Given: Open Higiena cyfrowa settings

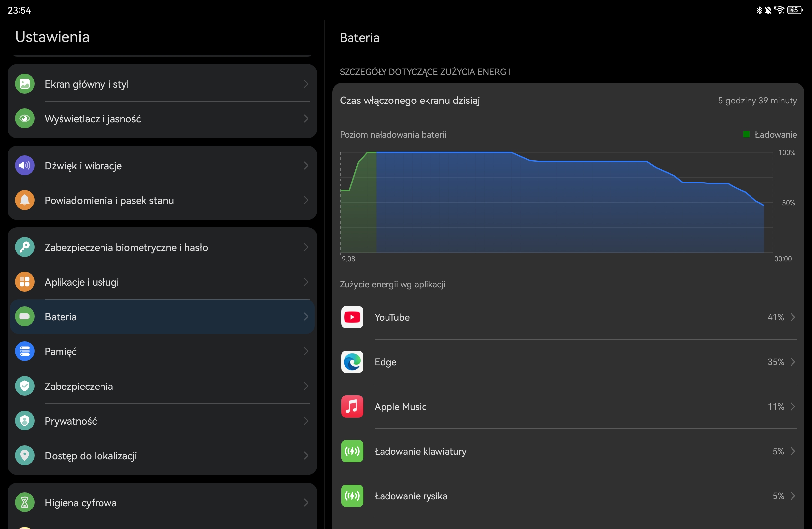Looking at the screenshot, I should 162,502.
